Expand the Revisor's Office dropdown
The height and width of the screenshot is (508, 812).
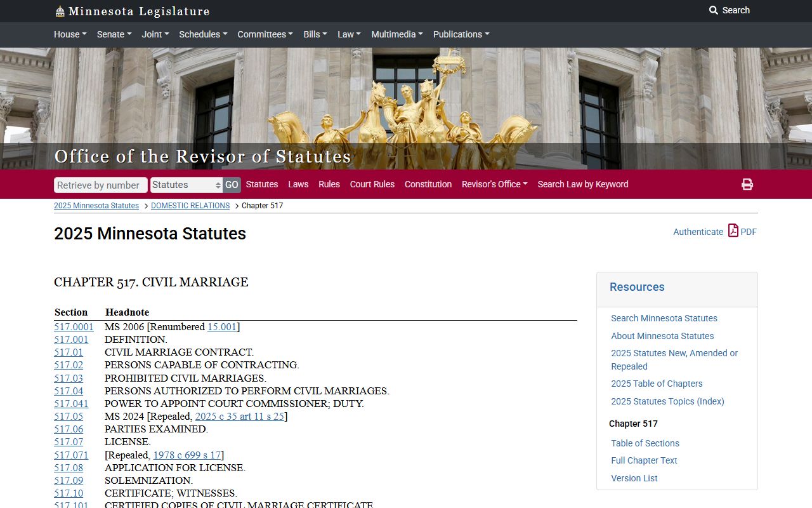[x=495, y=184]
